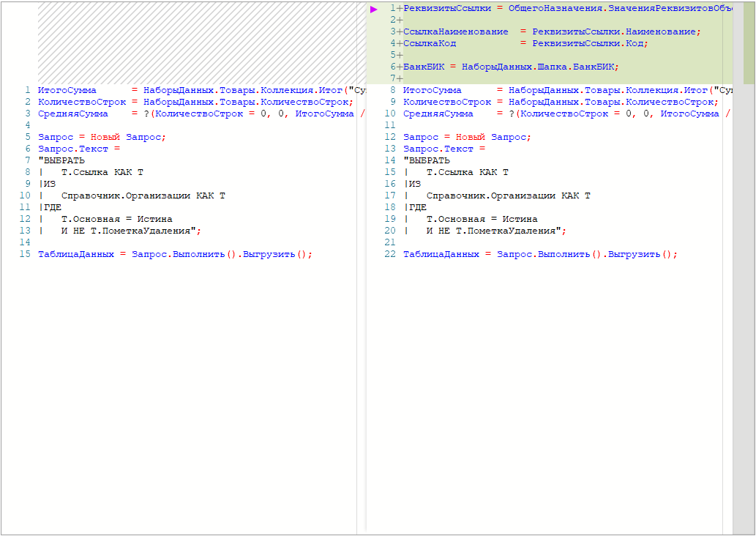Click Справочник.Организации on right pane line 17
756x536 pixels.
490,196
